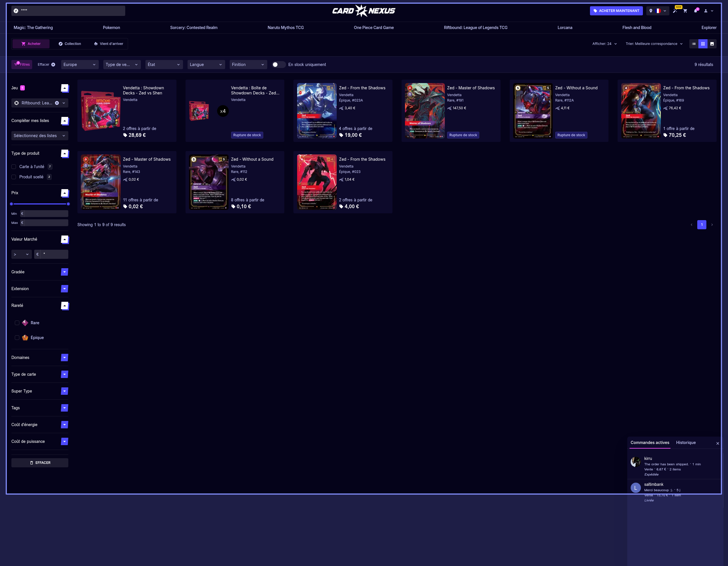Focus the search field at the top
This screenshot has height=566, width=728.
(x=68, y=11)
